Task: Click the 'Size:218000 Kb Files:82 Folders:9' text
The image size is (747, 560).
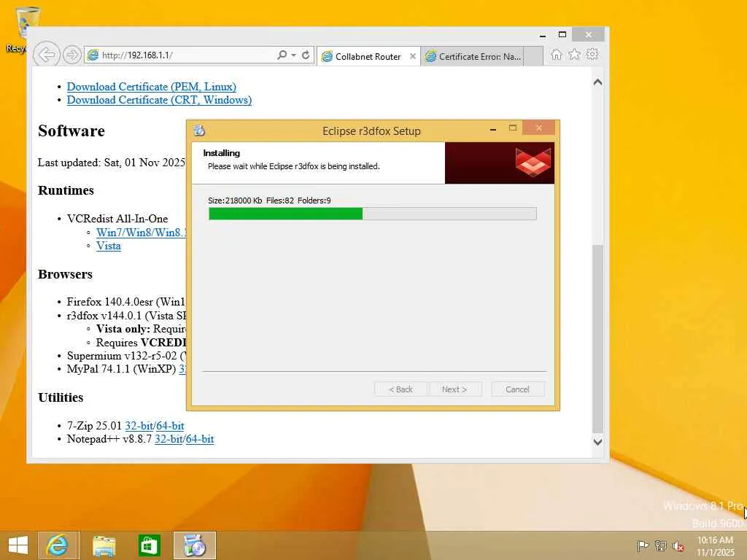Action: coord(269,201)
